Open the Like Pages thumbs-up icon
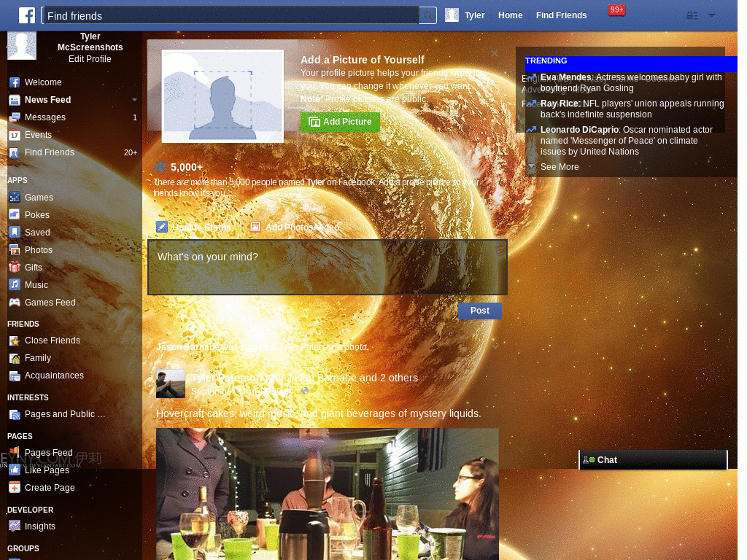Screen dimensions: 747x560 tap(15, 470)
